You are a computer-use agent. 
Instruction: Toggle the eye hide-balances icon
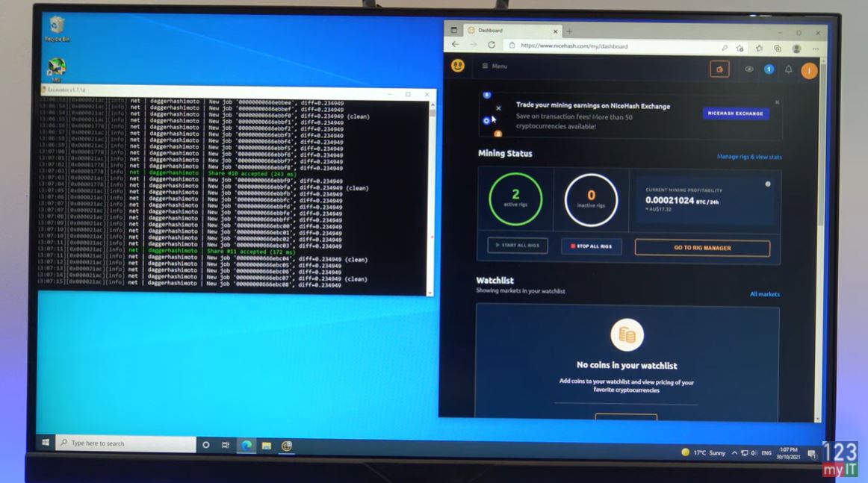pyautogui.click(x=749, y=69)
